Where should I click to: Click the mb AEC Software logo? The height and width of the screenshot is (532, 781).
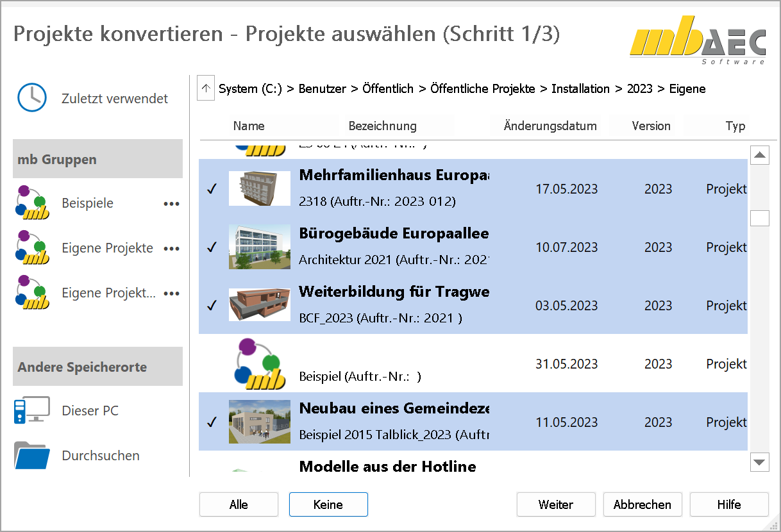pyautogui.click(x=697, y=40)
